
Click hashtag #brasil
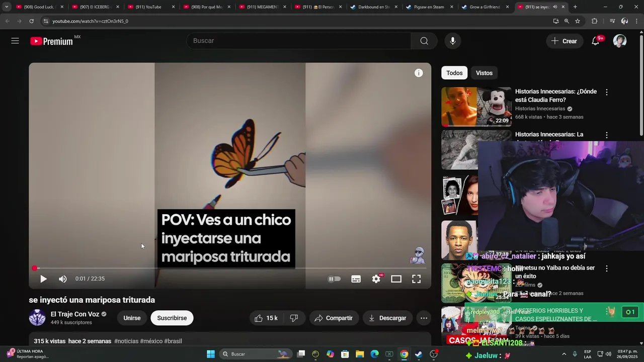click(173, 341)
